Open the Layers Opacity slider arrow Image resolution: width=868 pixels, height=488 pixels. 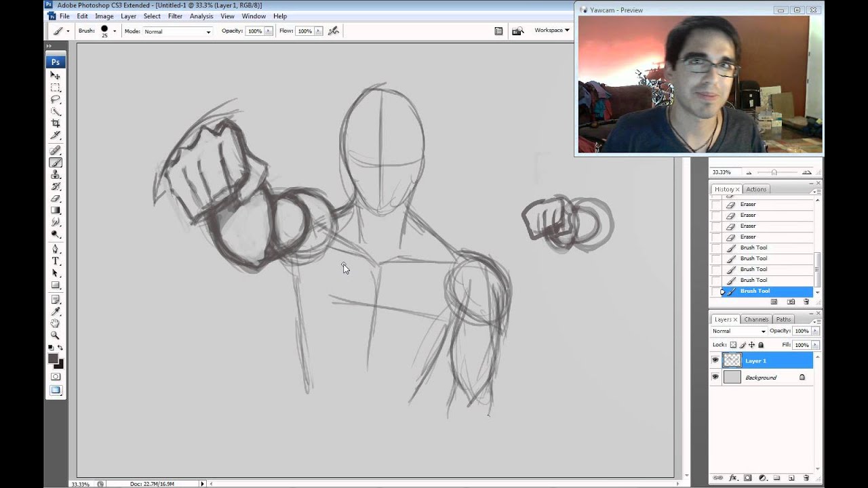814,331
